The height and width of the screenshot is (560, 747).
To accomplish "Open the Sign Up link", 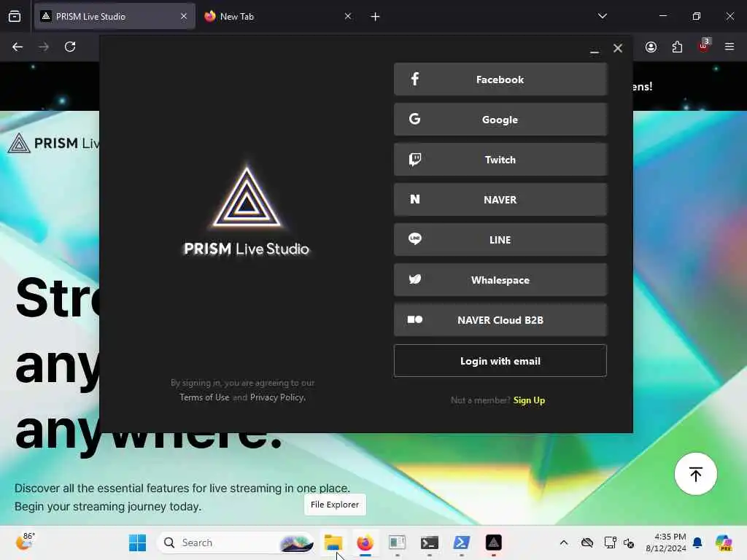I will coord(529,400).
